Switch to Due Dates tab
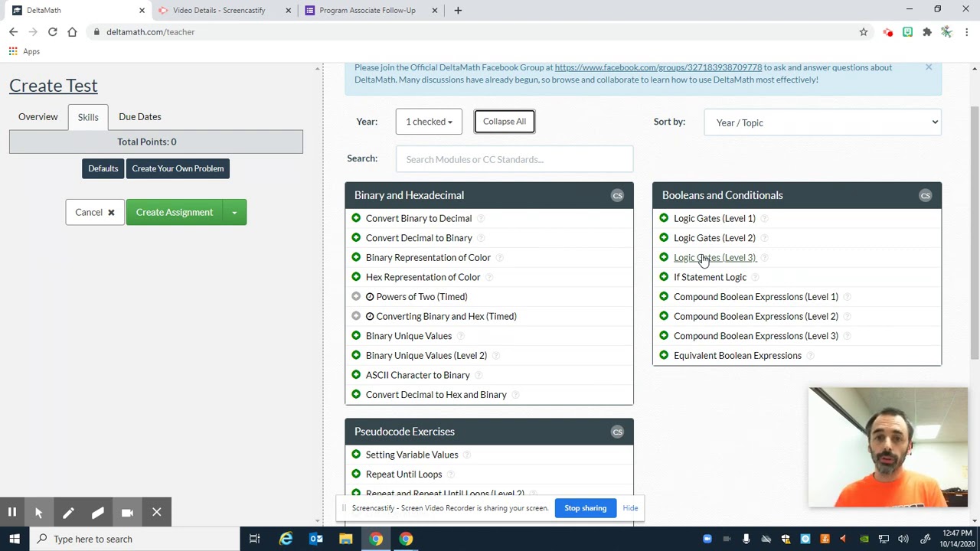Viewport: 980px width, 551px height. click(x=140, y=116)
